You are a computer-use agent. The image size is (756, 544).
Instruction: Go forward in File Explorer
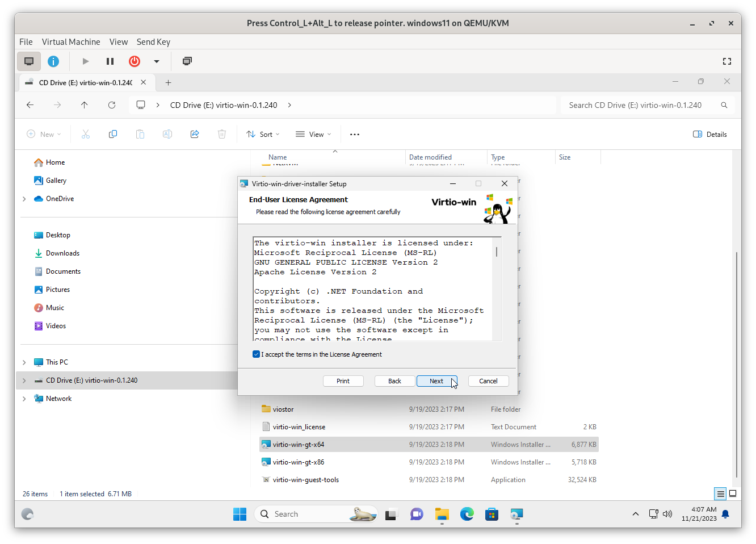click(x=57, y=105)
